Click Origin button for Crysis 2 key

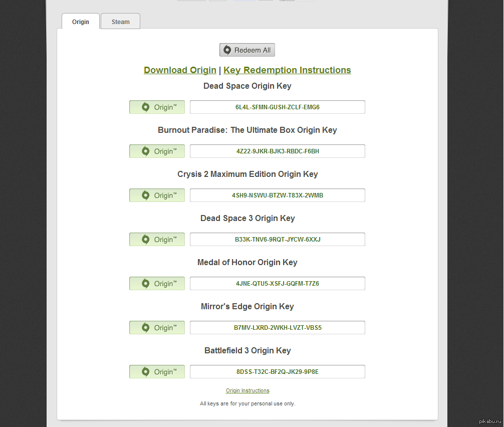click(157, 195)
